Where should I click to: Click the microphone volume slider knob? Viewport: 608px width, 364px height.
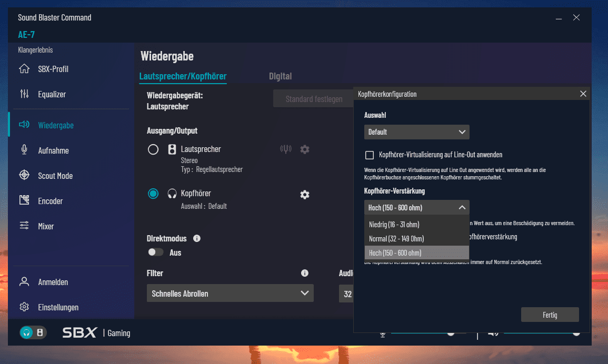[451, 333]
